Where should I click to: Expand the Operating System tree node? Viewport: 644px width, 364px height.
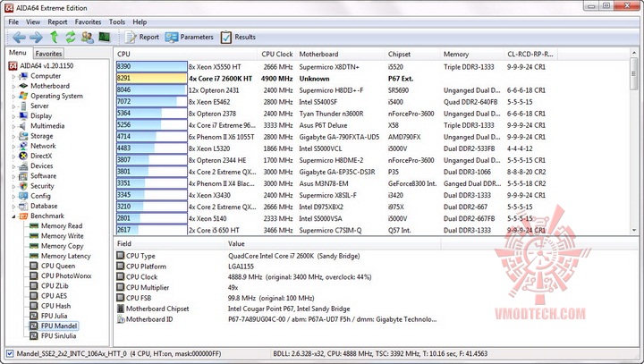click(13, 96)
